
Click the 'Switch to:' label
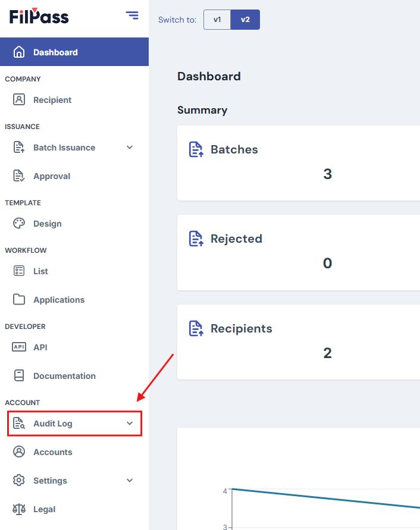pyautogui.click(x=177, y=20)
